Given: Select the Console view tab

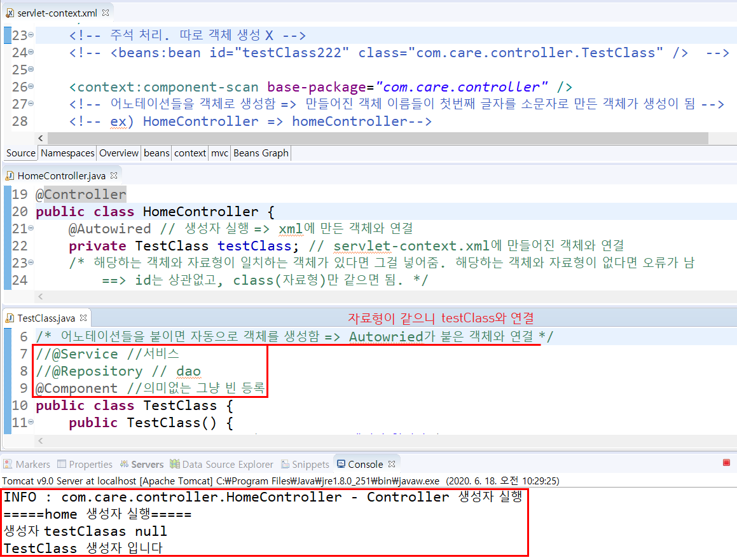Looking at the screenshot, I should click(365, 464).
